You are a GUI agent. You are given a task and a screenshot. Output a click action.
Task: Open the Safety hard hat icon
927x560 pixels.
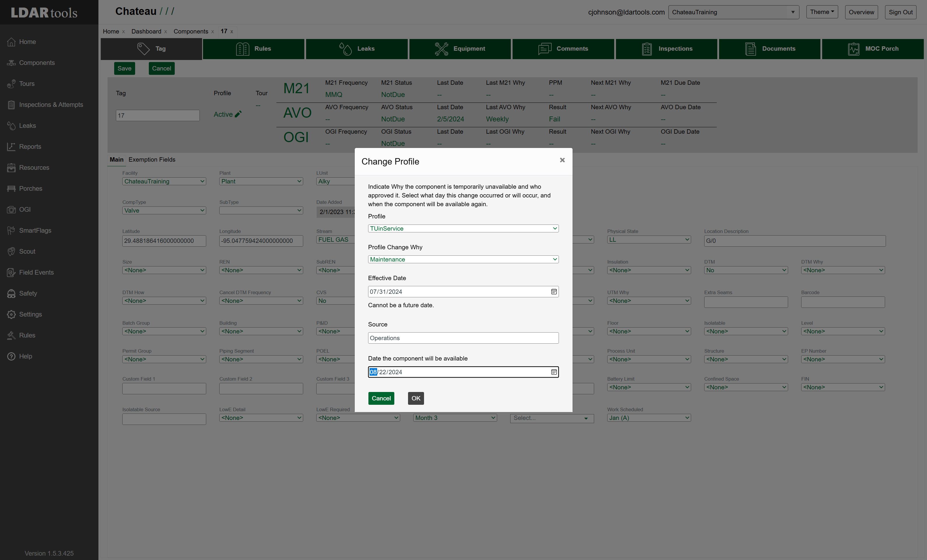coord(11,293)
